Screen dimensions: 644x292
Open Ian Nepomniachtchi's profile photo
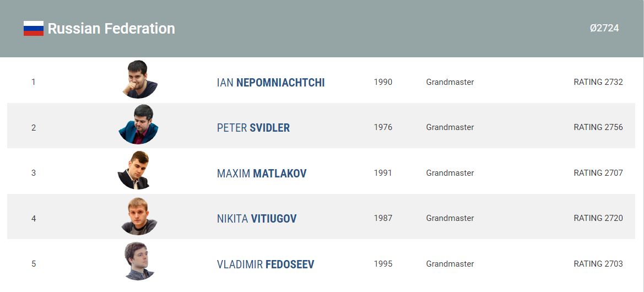coord(139,79)
